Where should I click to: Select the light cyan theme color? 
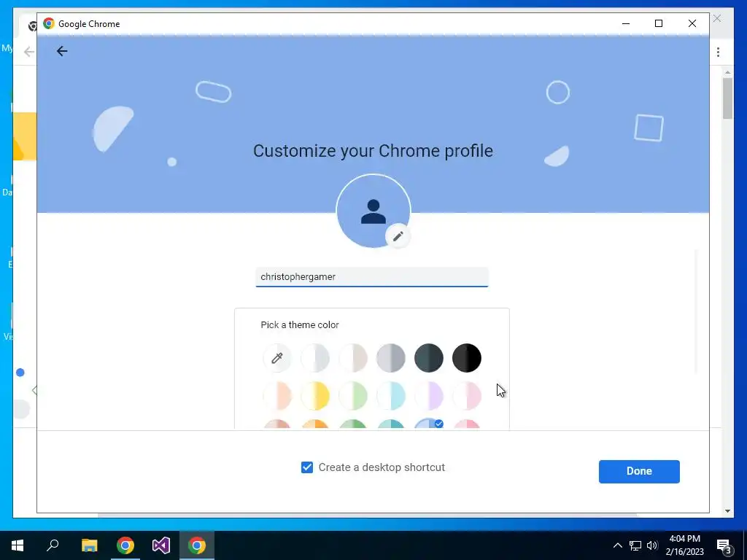tap(391, 396)
